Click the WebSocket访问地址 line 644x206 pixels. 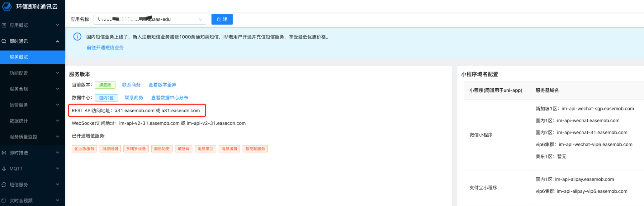pos(159,123)
